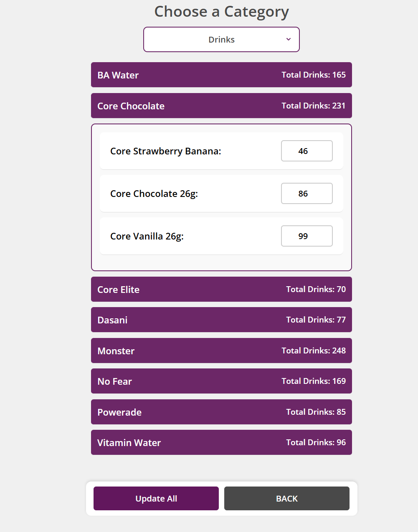
Task: Click the dropdown chevron arrow icon
Action: 289,39
